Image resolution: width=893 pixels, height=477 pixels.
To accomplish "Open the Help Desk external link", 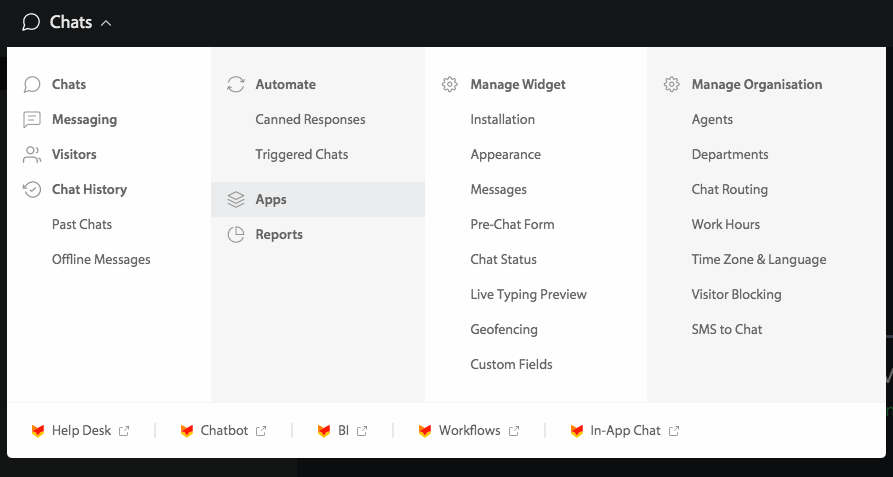I will [81, 431].
